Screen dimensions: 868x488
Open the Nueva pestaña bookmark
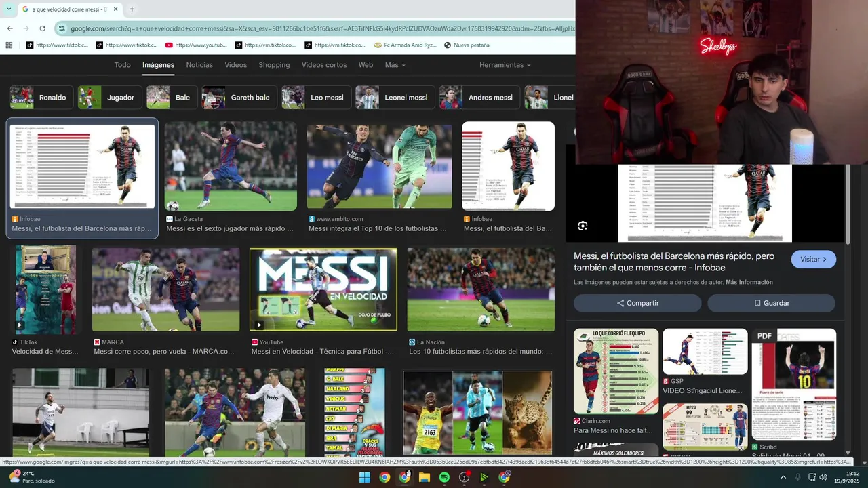pyautogui.click(x=467, y=45)
